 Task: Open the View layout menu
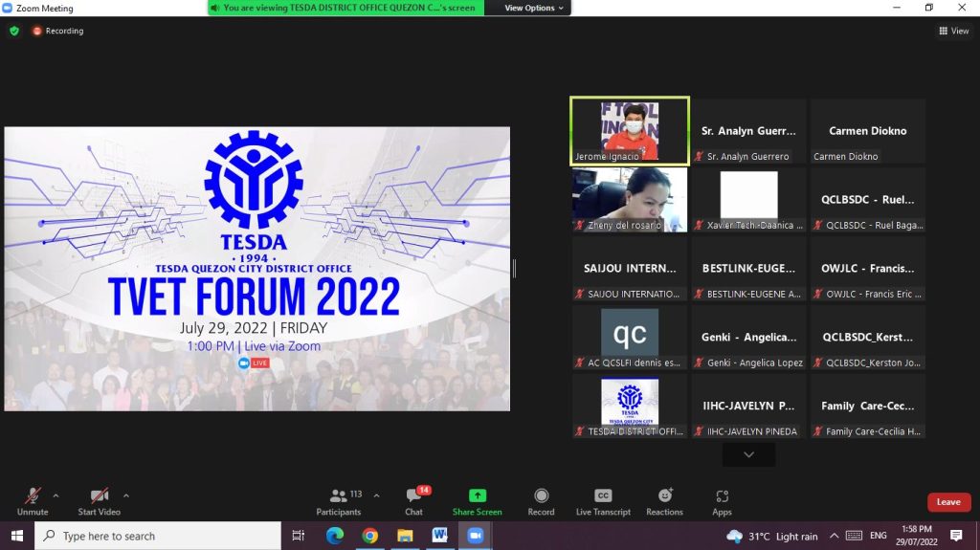(x=953, y=31)
